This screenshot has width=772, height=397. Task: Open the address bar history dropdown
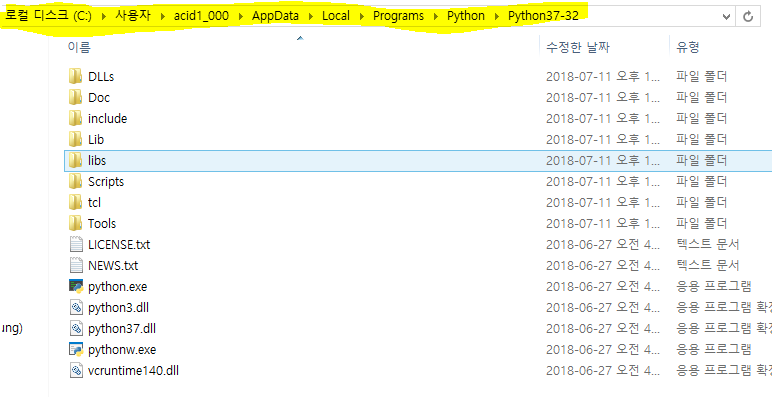726,16
